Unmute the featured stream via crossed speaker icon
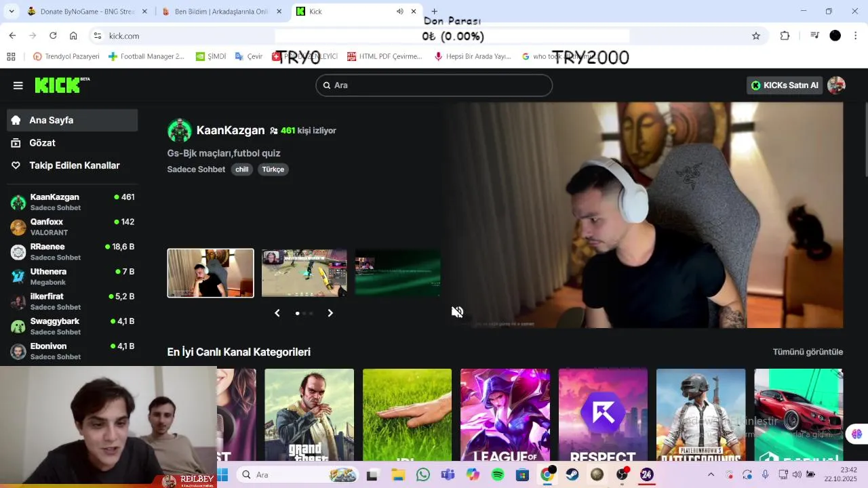 coord(457,312)
